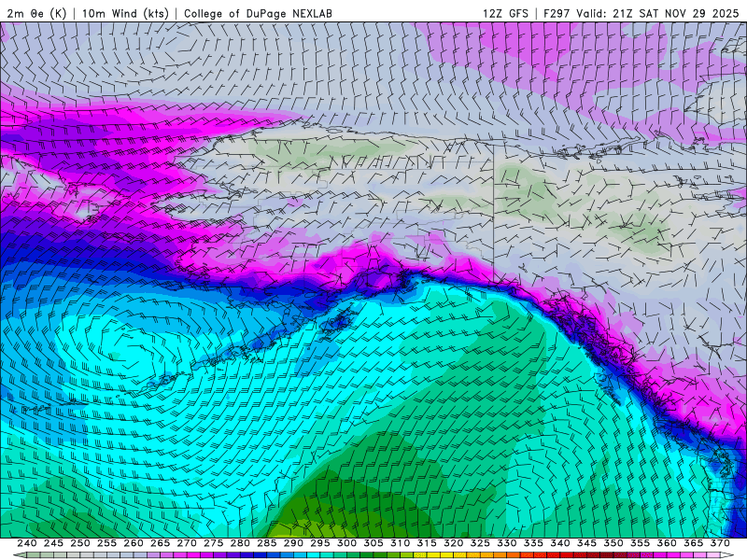This screenshot has width=747, height=560.
Task: Click the 240 value on the color scale
Action: pyautogui.click(x=27, y=543)
